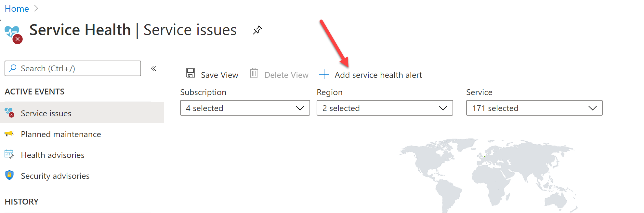This screenshot has height=213, width=644.
Task: Expand the Region dropdown
Action: tap(385, 108)
